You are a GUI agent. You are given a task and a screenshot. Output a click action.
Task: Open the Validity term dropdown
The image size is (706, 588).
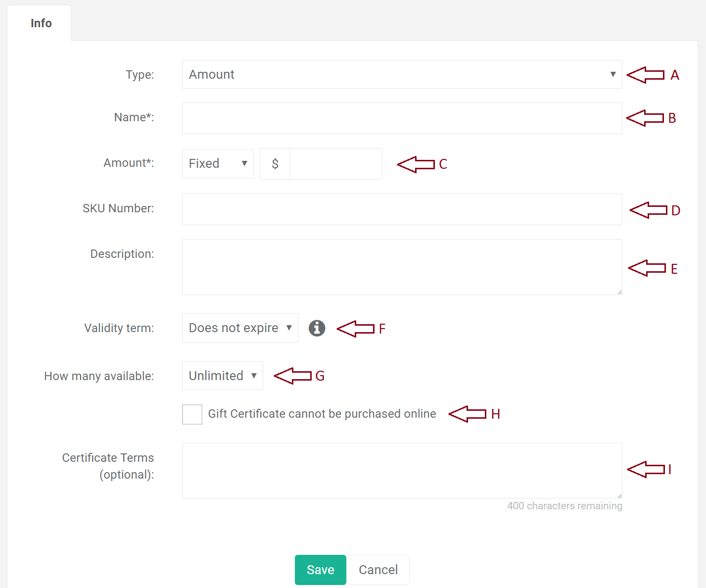pos(240,328)
